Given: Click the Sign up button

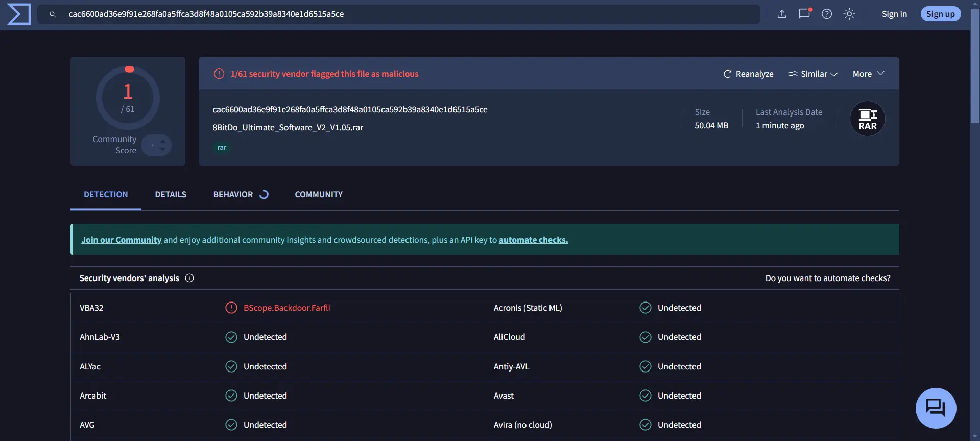Looking at the screenshot, I should pos(940,14).
